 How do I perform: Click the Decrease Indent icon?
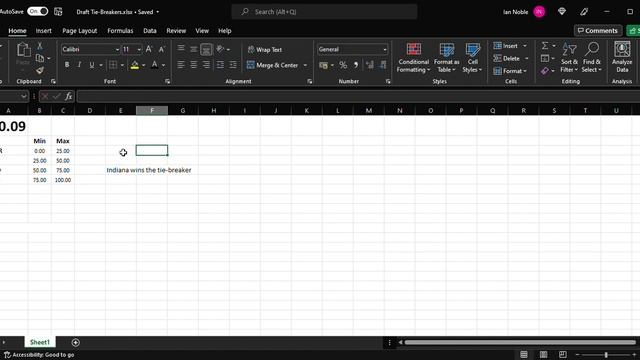point(220,65)
